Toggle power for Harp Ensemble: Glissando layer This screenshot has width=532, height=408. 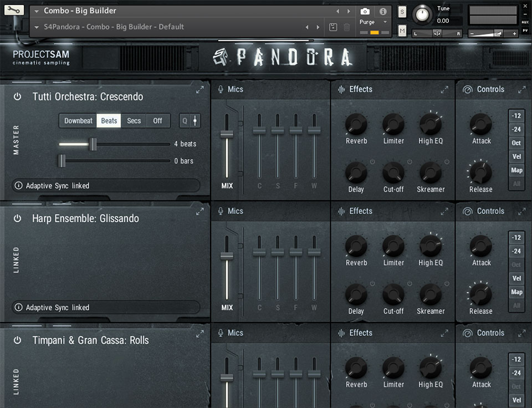click(17, 218)
